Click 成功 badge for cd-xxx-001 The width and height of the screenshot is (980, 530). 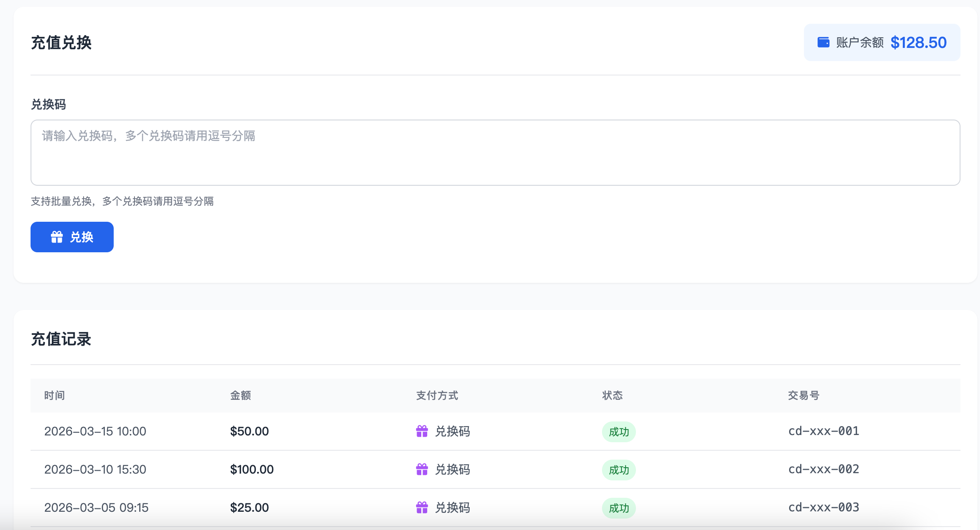(619, 432)
